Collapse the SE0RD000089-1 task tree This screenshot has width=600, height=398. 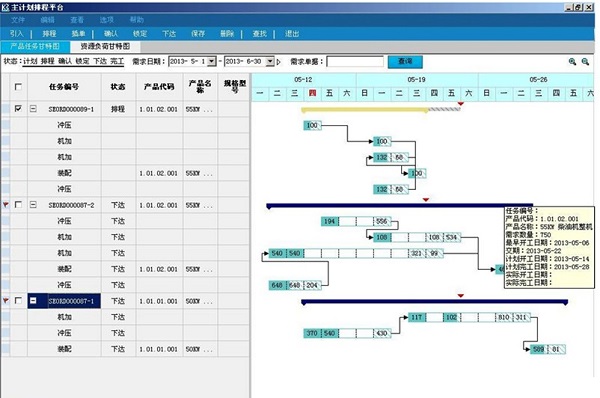33,109
